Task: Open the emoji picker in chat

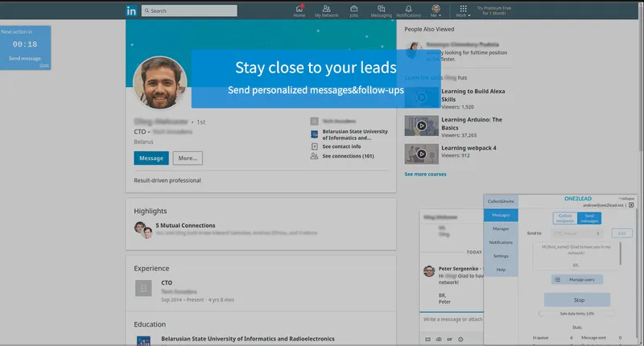Action: (x=460, y=340)
